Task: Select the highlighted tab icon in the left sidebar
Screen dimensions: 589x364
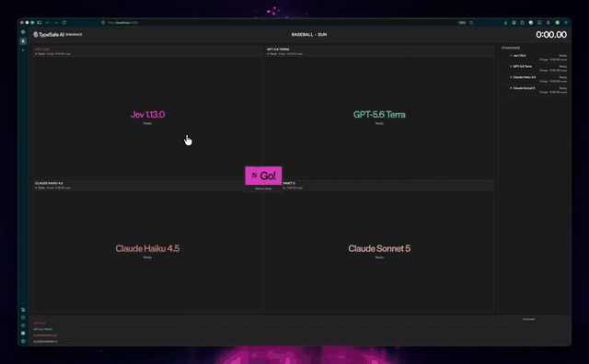Action: [x=23, y=41]
